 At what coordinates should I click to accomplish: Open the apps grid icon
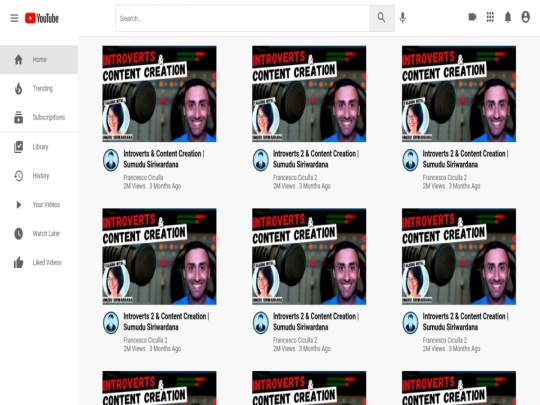coord(490,17)
